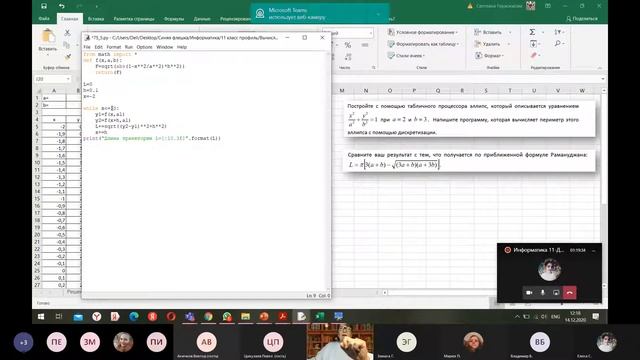Click the Share button in Excel

[x=582, y=19]
